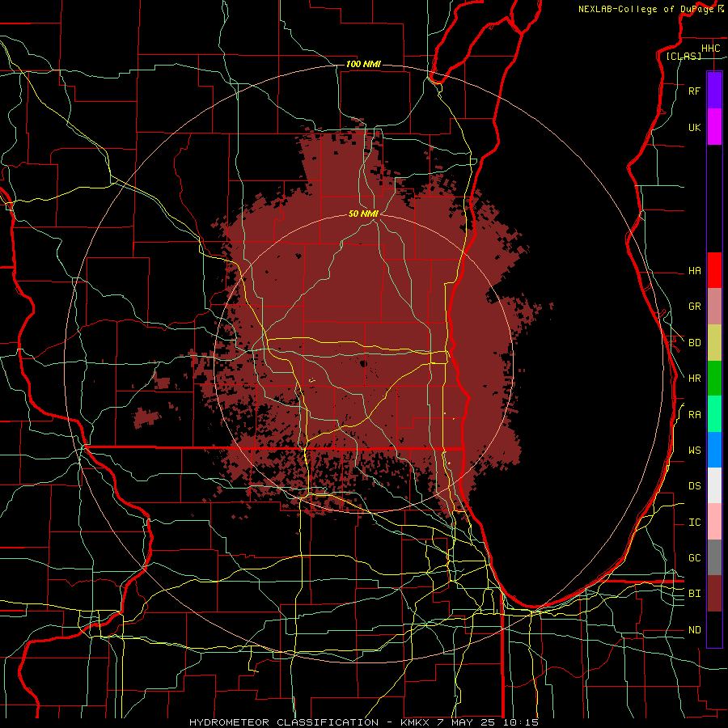This screenshot has width=728, height=728.
Task: Click the 100 NMI range ring label
Action: pos(363,64)
